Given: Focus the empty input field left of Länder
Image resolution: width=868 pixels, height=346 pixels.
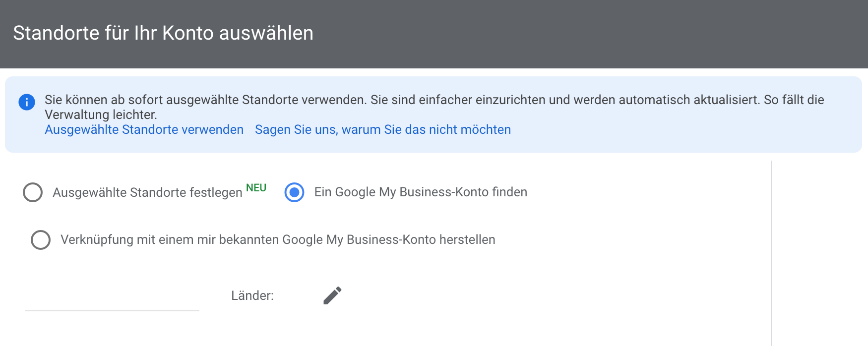Looking at the screenshot, I should coord(112,296).
